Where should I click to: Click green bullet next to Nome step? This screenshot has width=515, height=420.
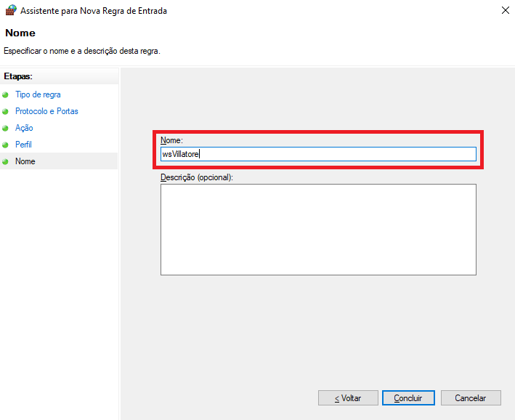click(x=5, y=162)
